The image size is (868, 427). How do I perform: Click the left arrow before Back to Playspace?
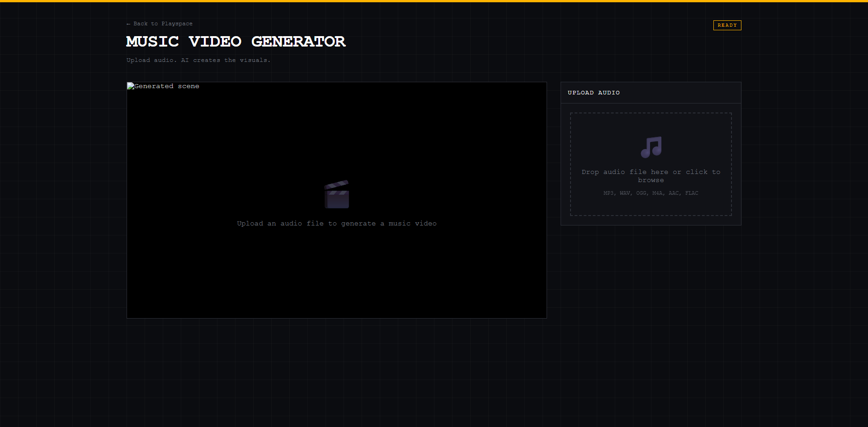128,23
